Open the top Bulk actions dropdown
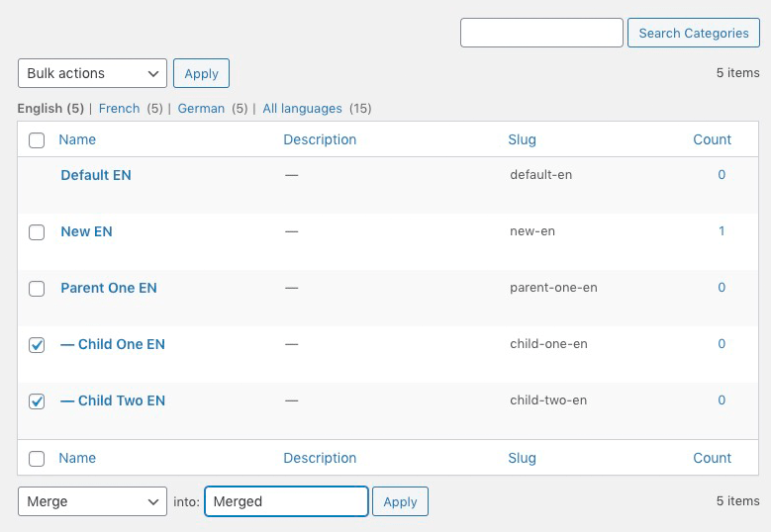Viewport: 771px width, 532px height. (92, 73)
